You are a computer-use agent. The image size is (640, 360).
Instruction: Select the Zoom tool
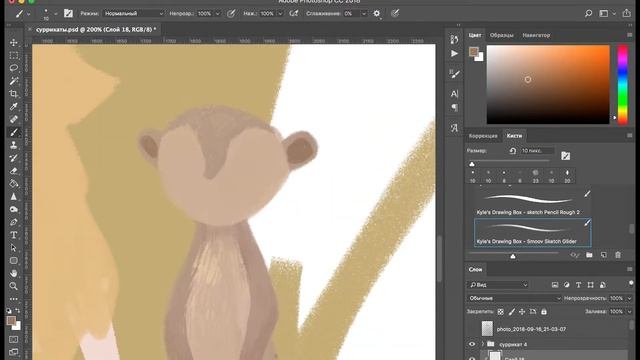coord(13,286)
